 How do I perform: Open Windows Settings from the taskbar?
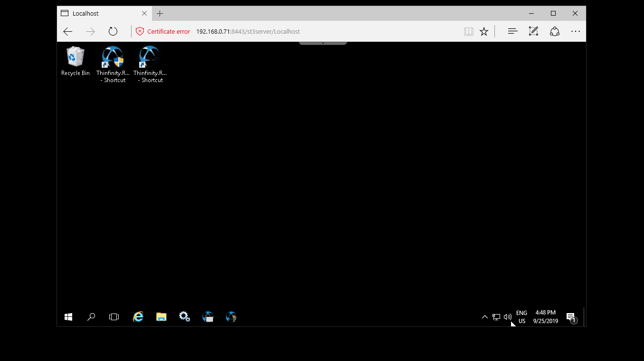[184, 316]
